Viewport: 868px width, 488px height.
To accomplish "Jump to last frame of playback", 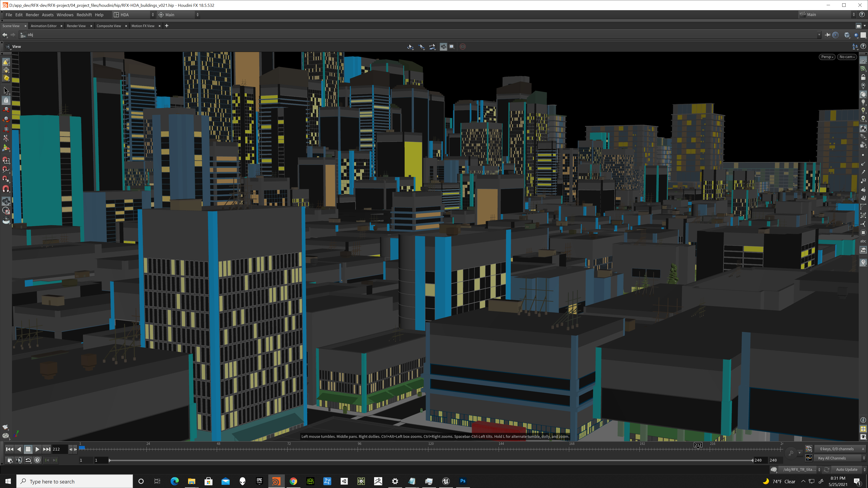I will [x=47, y=449].
